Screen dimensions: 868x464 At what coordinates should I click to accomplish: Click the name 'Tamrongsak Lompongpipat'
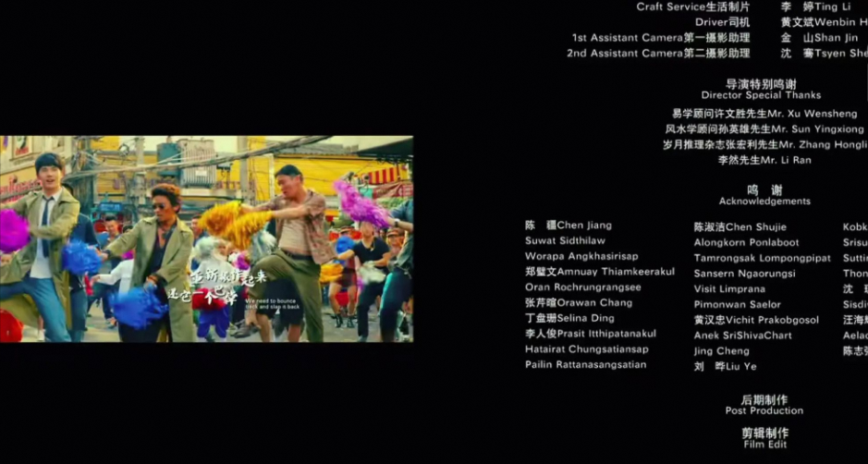point(762,259)
